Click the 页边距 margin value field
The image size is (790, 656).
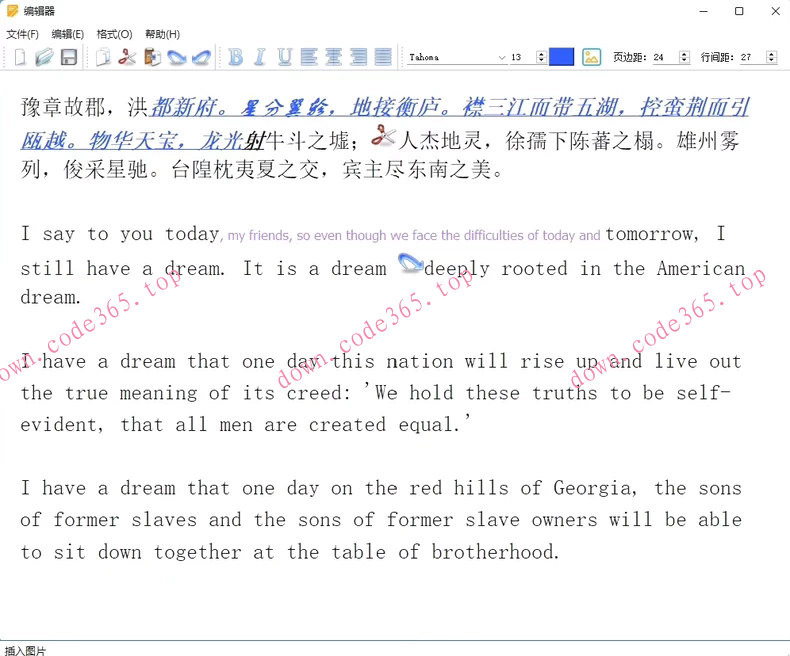[x=665, y=57]
